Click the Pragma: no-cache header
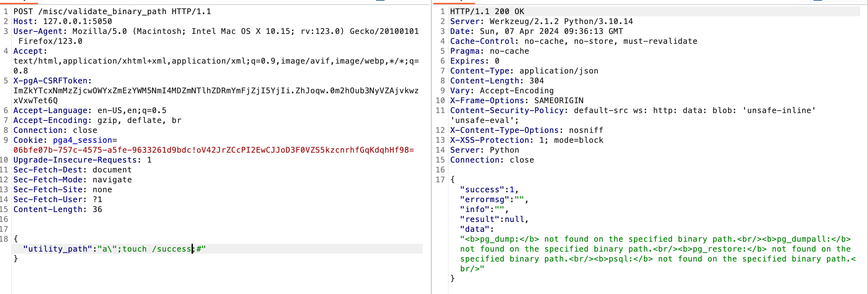This screenshot has width=868, height=294. pyautogui.click(x=489, y=51)
